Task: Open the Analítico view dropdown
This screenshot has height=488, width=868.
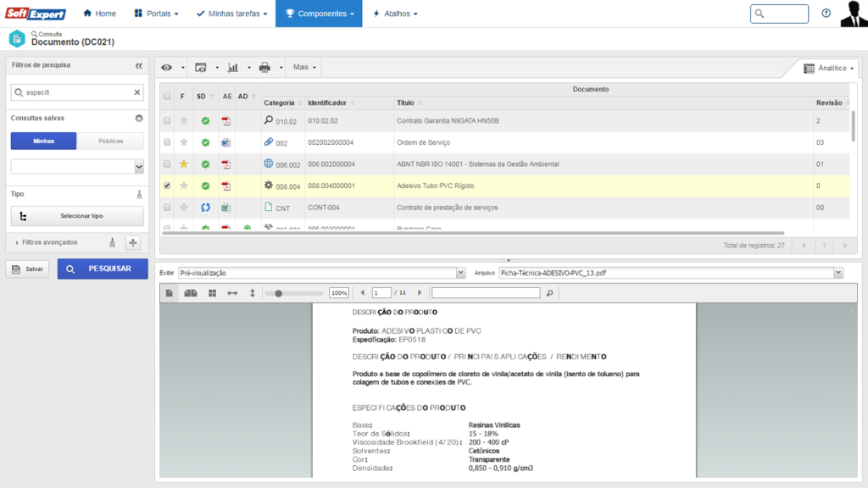Action: pyautogui.click(x=829, y=68)
